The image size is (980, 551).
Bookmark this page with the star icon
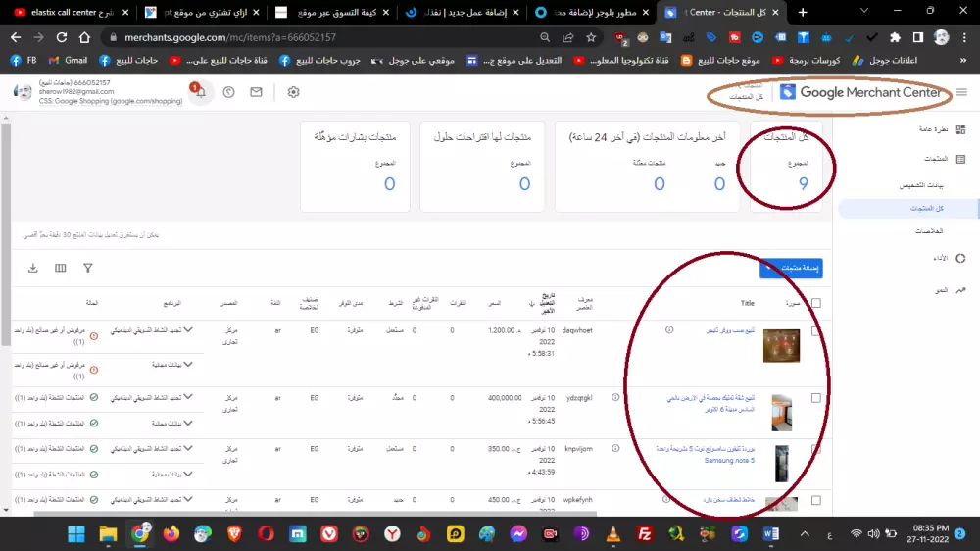[x=591, y=37]
